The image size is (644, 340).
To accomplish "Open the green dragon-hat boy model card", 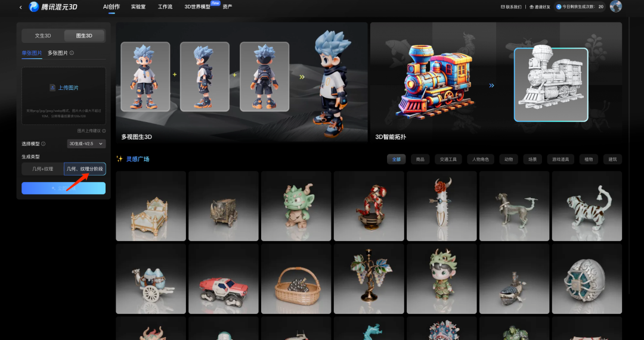I will (441, 279).
